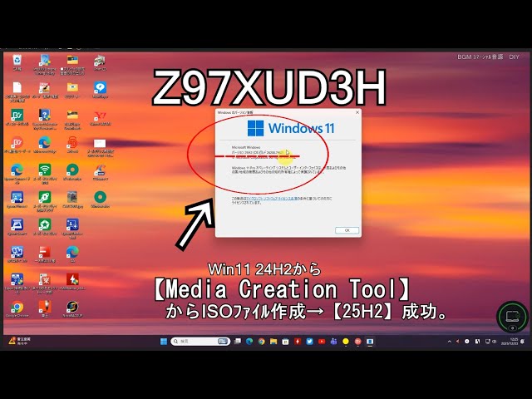Close the Windows version info dialog
Viewport: 532px width, 399px height.
click(357, 112)
